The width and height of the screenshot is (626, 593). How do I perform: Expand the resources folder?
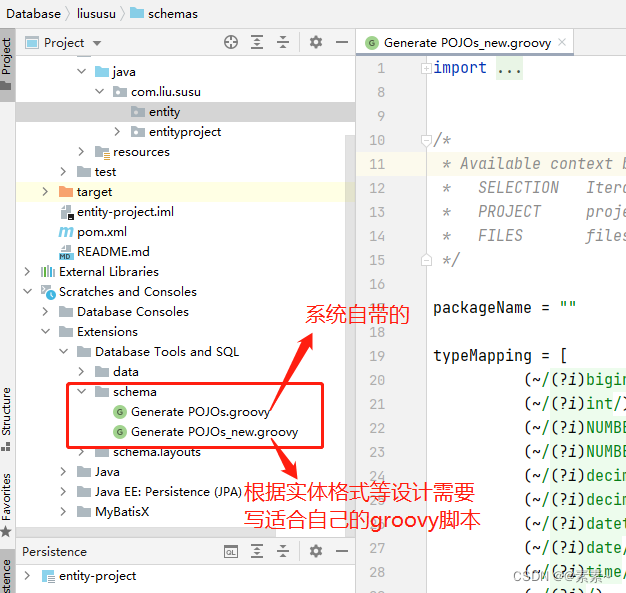[81, 151]
